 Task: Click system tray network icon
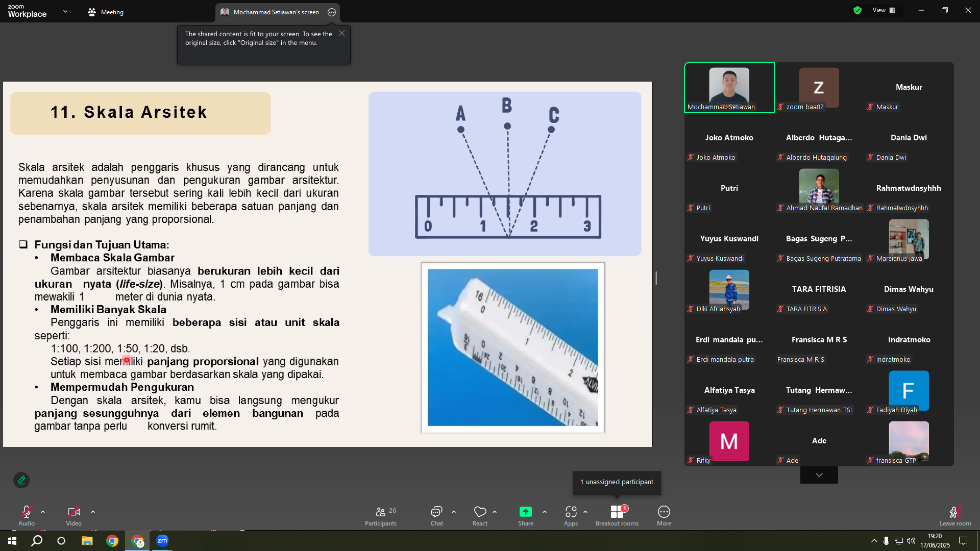pos(899,541)
